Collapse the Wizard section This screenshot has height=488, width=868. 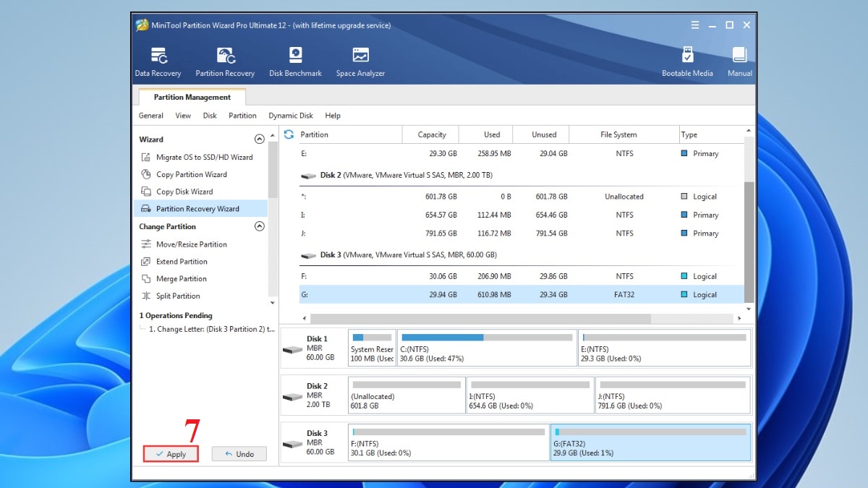(x=259, y=139)
